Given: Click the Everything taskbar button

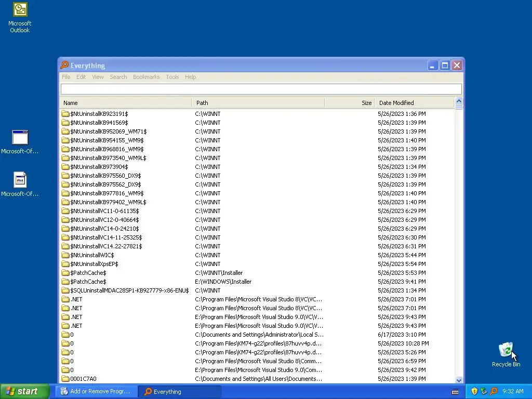Looking at the screenshot, I should point(180,392).
